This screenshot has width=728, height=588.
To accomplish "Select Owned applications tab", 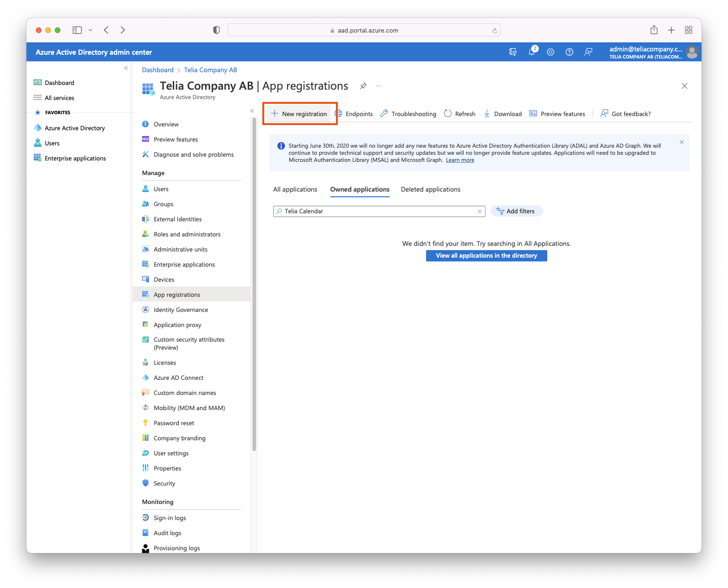I will tap(360, 189).
